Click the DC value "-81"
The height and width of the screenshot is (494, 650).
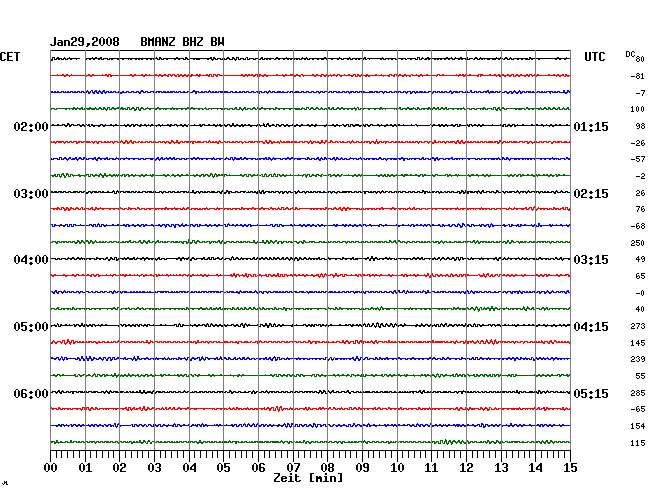click(x=638, y=76)
